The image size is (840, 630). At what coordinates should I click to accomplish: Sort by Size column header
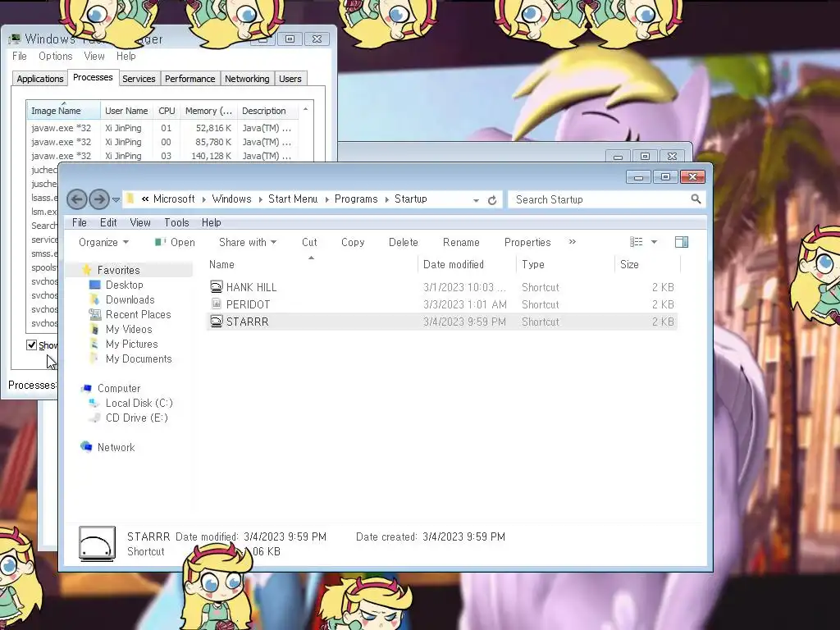tap(647, 265)
